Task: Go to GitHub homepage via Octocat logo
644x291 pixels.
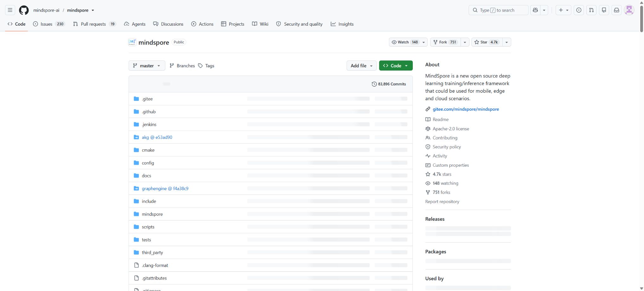Action: coord(24,10)
